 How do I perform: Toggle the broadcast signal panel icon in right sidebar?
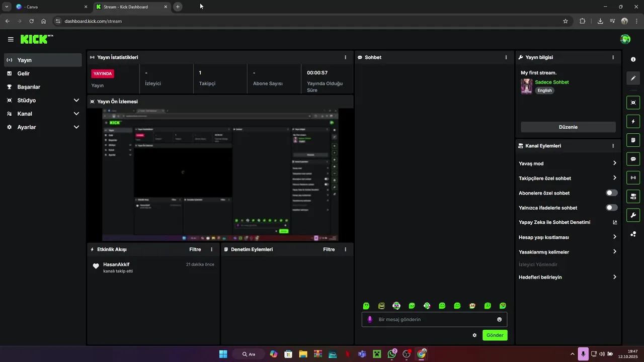point(633,177)
